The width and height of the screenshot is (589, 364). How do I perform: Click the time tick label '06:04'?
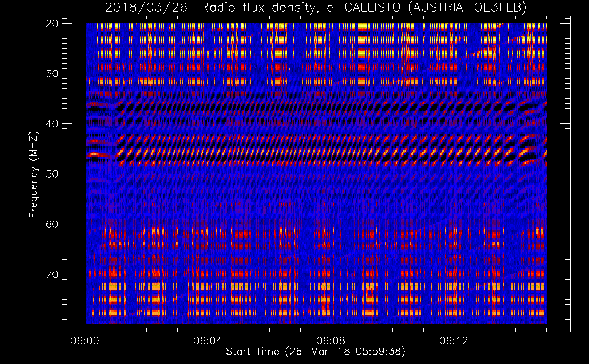207,341
